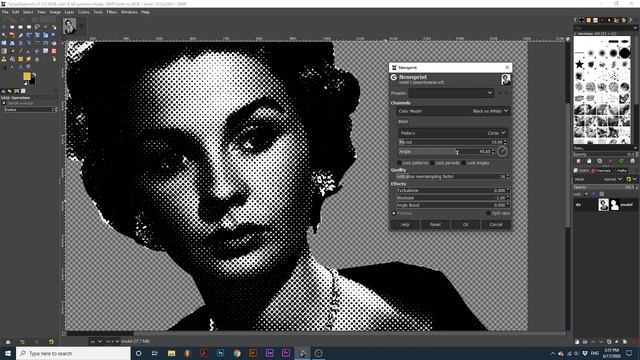640x360 pixels.
Task: Click Help in the Newsprint dialog
Action: (405, 224)
